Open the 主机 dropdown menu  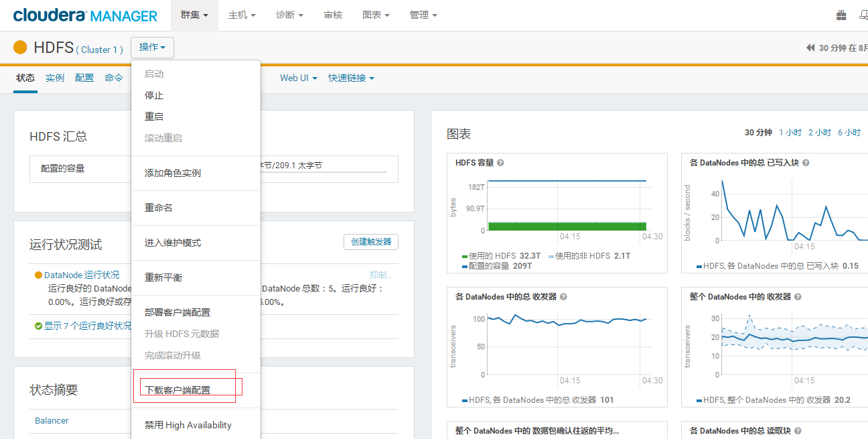[x=242, y=15]
